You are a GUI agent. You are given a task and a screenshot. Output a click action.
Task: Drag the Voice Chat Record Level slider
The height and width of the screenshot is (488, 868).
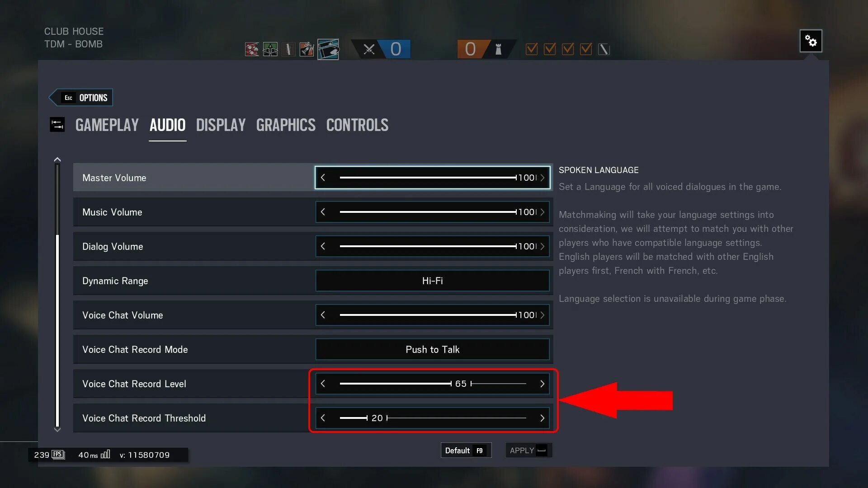tap(451, 383)
